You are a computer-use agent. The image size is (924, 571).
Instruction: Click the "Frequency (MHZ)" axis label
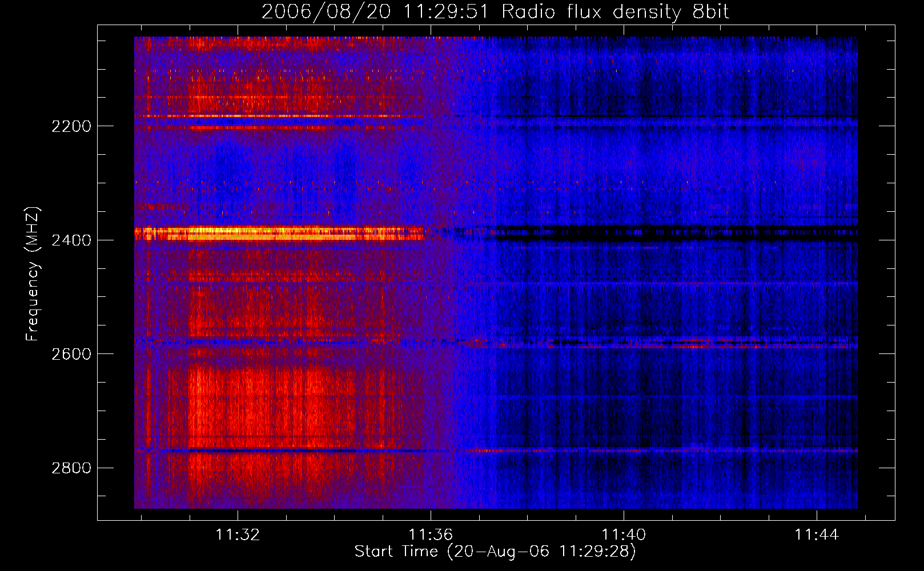point(33,274)
